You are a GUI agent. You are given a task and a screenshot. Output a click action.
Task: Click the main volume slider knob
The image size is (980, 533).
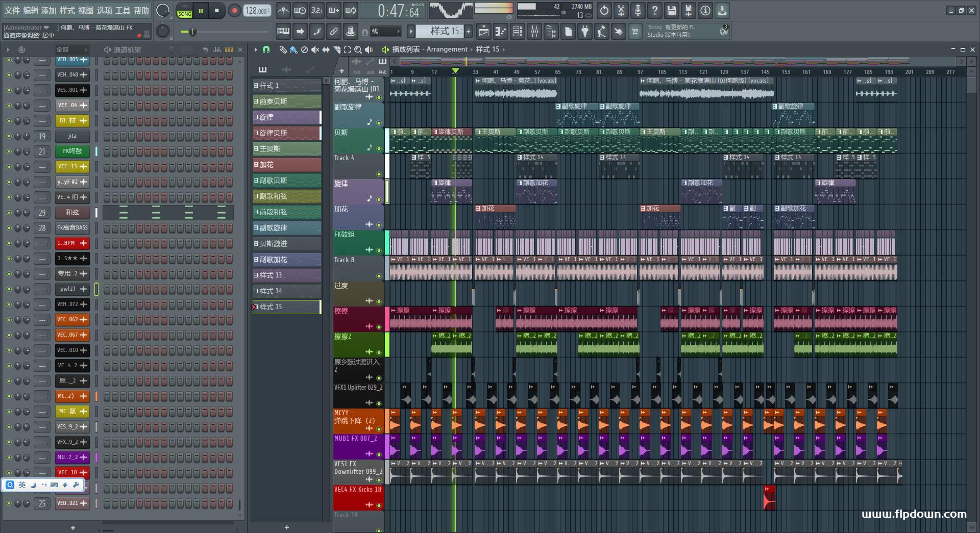[192, 32]
